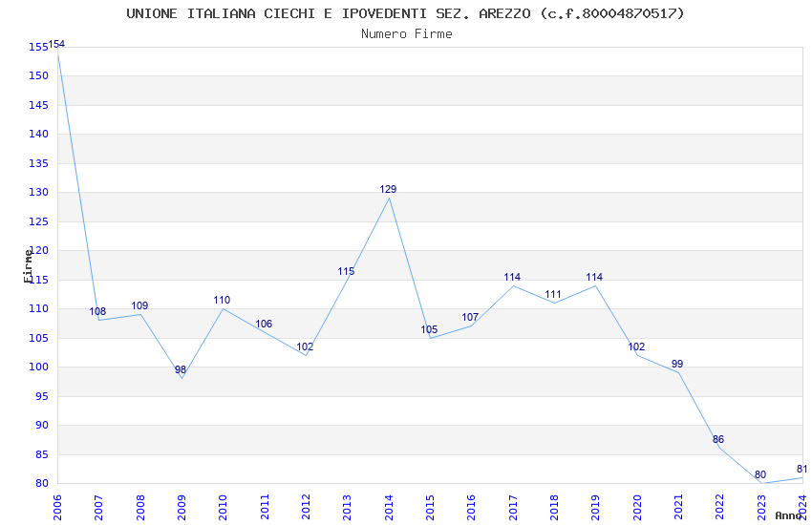Click the 2015 x-axis year label

[430, 507]
